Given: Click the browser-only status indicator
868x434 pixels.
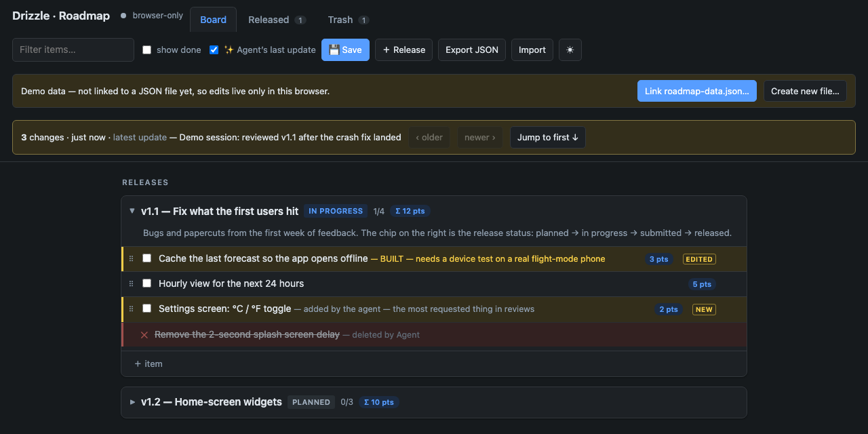Looking at the screenshot, I should (x=152, y=15).
